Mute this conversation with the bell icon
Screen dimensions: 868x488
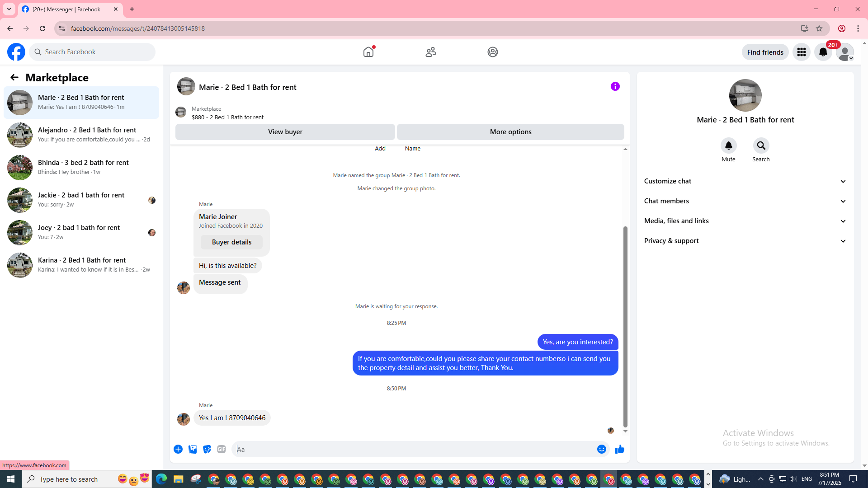click(729, 145)
